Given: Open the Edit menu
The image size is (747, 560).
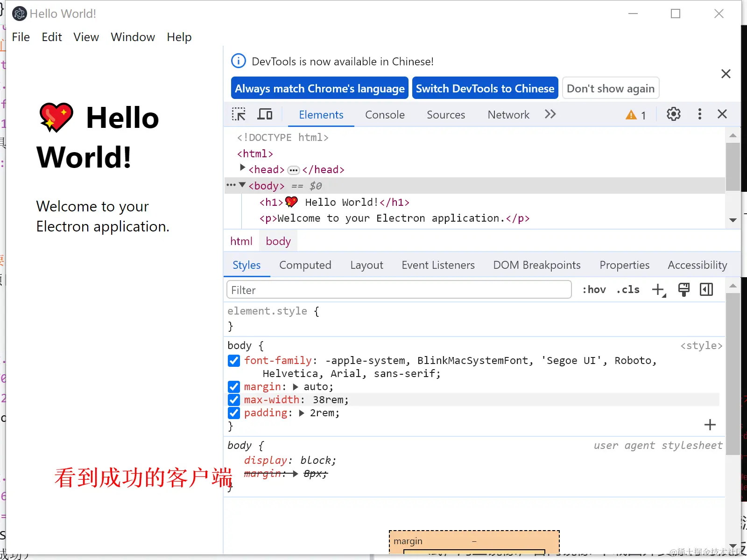Looking at the screenshot, I should click(52, 37).
